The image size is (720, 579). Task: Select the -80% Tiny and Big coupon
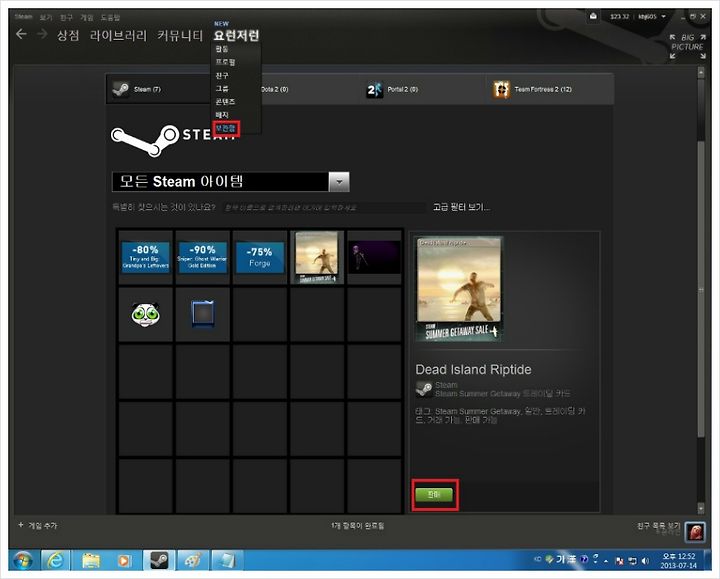click(146, 257)
